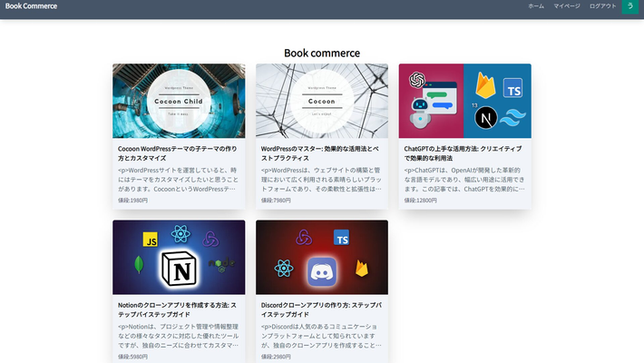Click title ChatGPTの上手な活用方法
Viewport: 644px width, 363px height.
coord(463,153)
